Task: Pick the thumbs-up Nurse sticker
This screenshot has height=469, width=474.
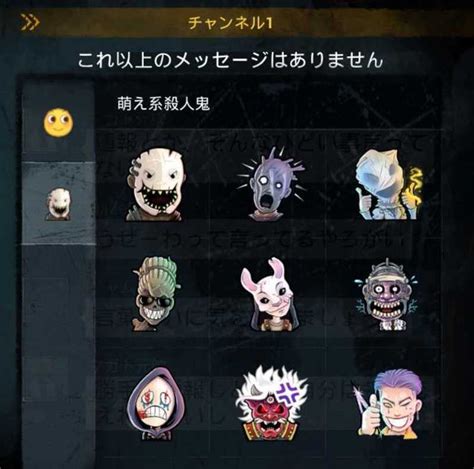Action: (x=388, y=184)
